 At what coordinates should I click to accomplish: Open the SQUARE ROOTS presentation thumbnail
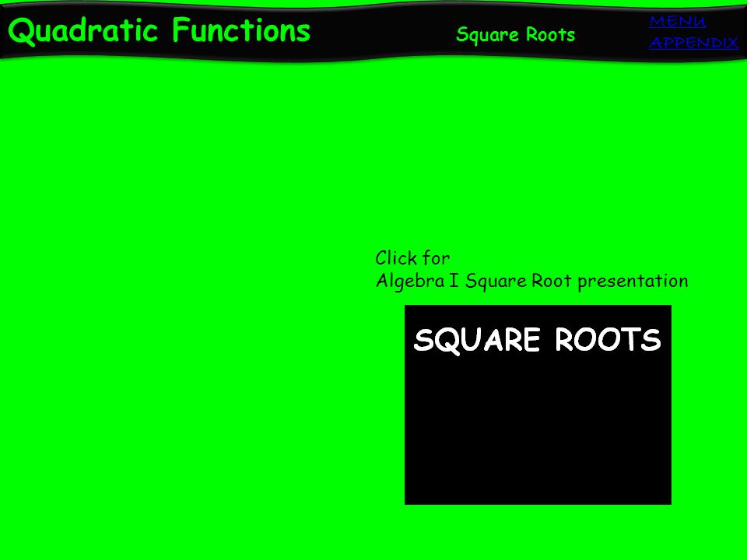coord(538,404)
